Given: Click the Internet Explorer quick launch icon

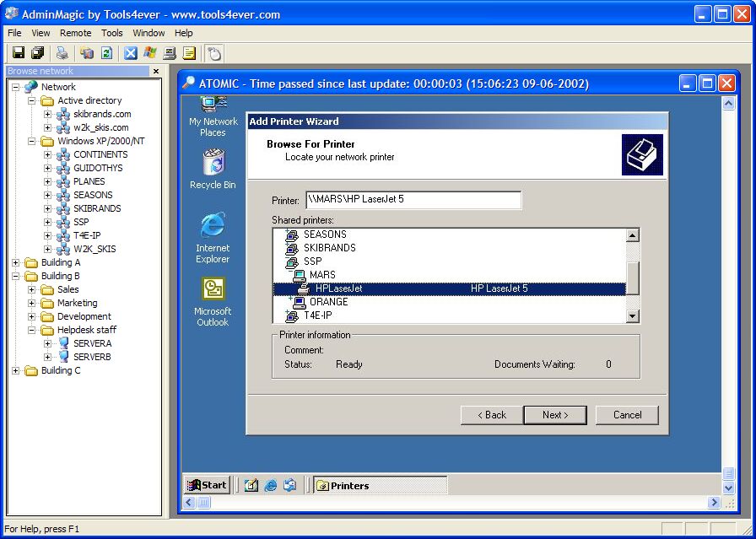Looking at the screenshot, I should pyautogui.click(x=271, y=485).
